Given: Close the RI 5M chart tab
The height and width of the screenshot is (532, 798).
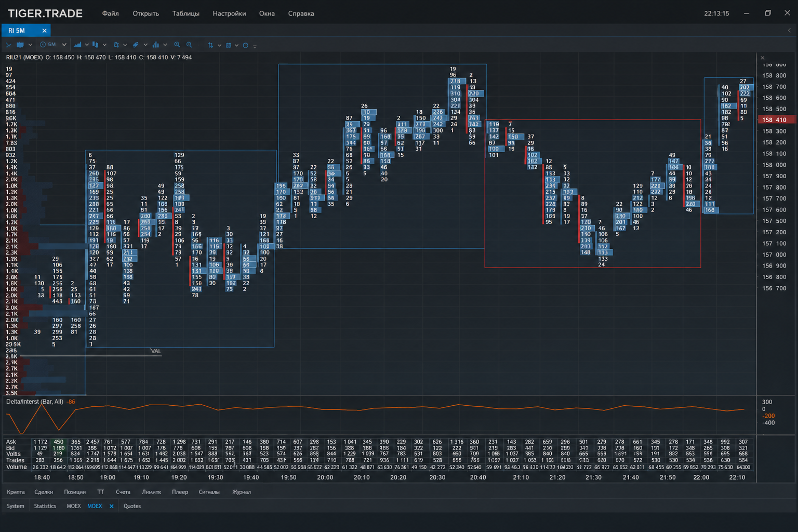Looking at the screenshot, I should (44, 31).
